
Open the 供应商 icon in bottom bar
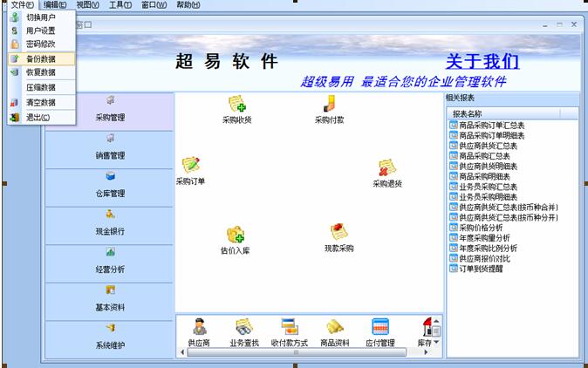tap(199, 327)
